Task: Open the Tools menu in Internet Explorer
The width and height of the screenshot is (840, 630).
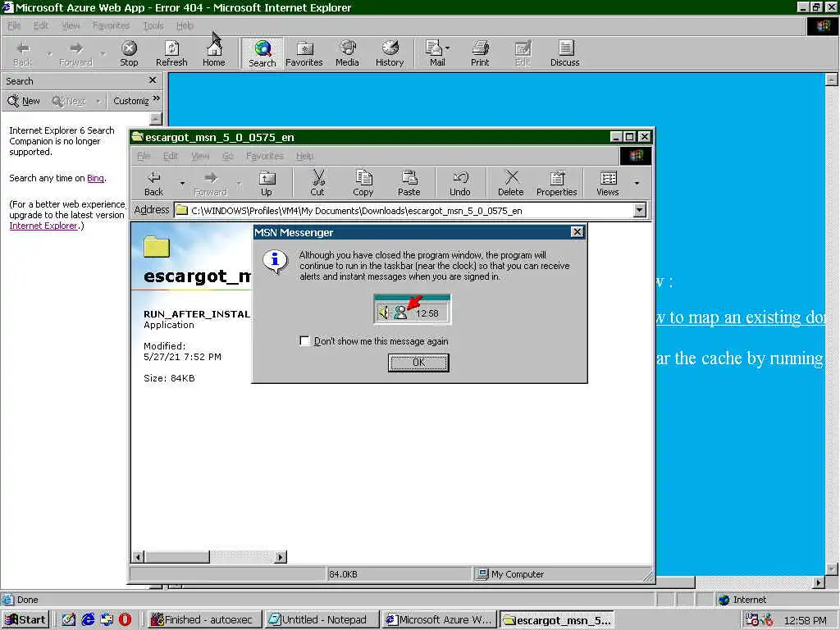Action: pos(153,25)
